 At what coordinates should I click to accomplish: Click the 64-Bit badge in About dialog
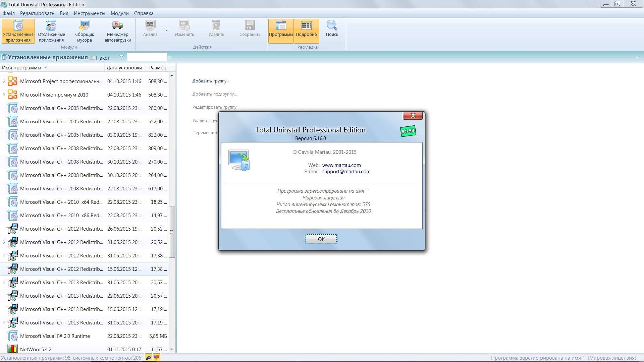click(x=408, y=131)
